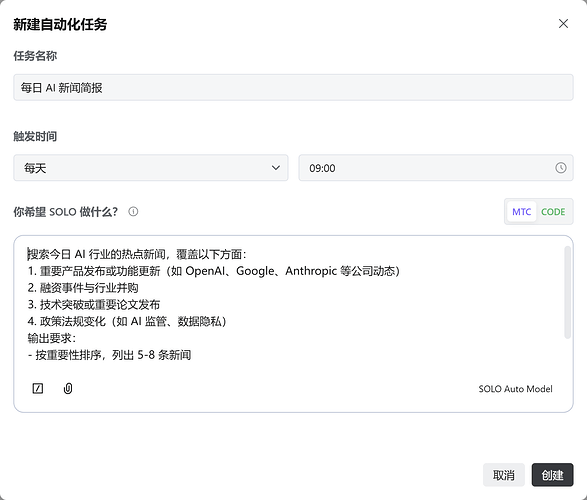The height and width of the screenshot is (500, 587).
Task: Place cursor at 输出要求 line in prompt
Action: pos(52,338)
